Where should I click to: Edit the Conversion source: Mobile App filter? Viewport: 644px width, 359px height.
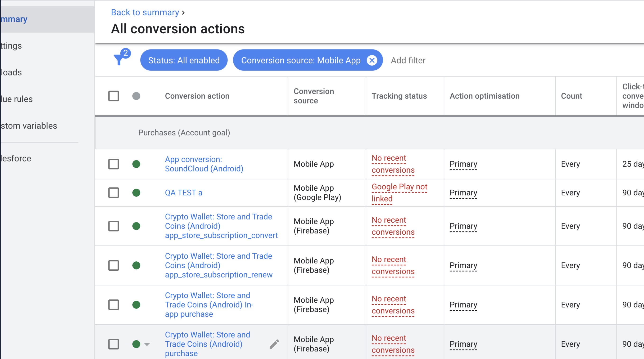301,60
